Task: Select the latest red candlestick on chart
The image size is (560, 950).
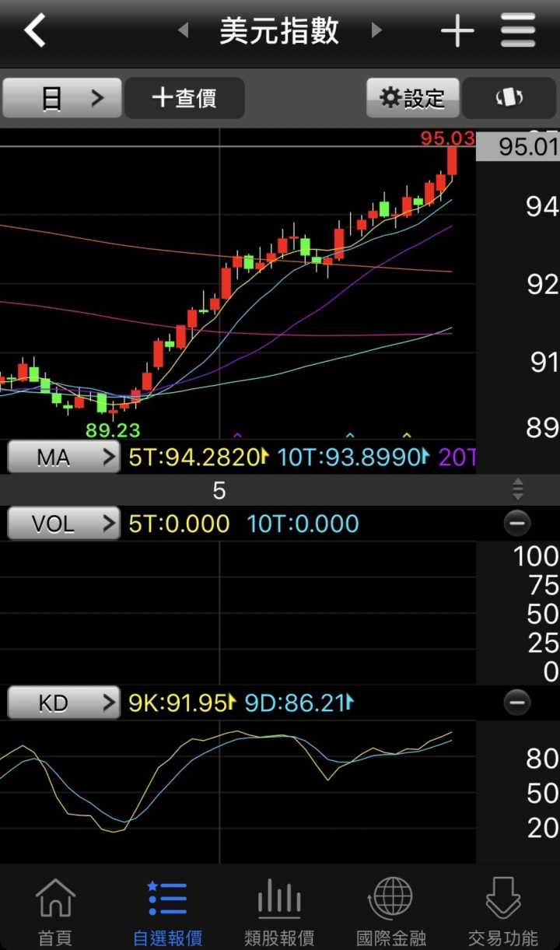Action: tap(452, 161)
